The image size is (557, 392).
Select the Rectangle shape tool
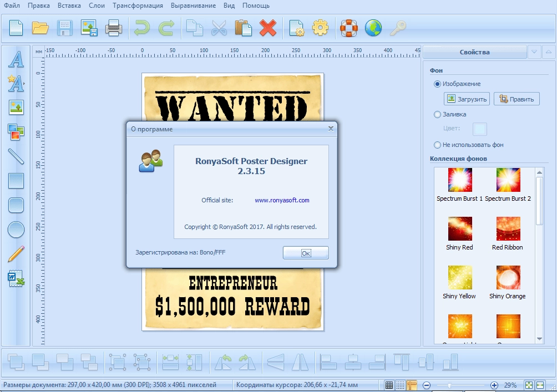point(16,181)
